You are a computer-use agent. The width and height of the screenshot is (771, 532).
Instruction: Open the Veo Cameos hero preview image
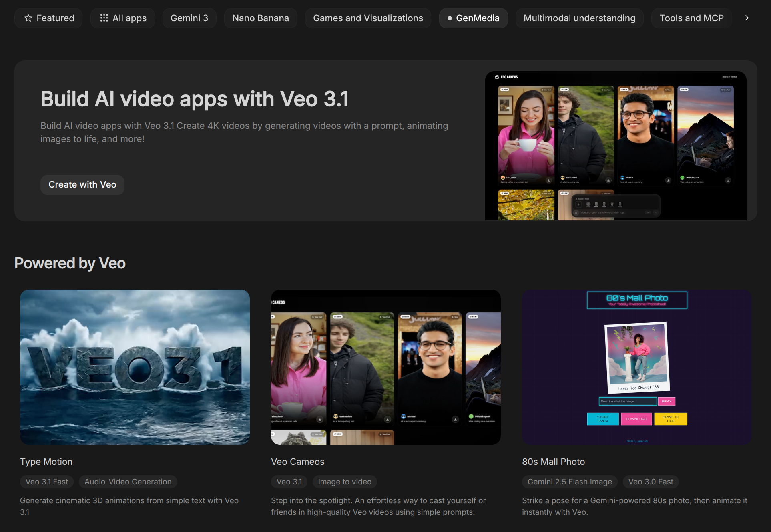pos(615,146)
